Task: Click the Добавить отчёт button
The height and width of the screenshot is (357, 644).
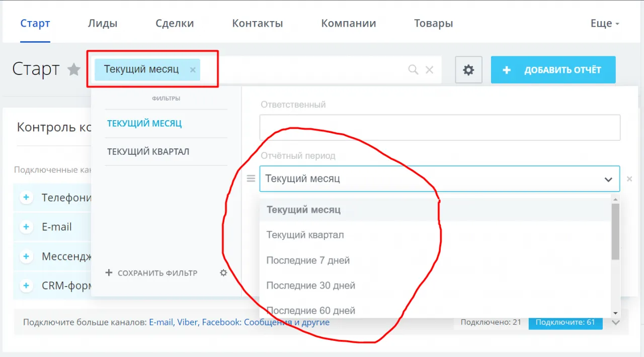Action: point(553,70)
